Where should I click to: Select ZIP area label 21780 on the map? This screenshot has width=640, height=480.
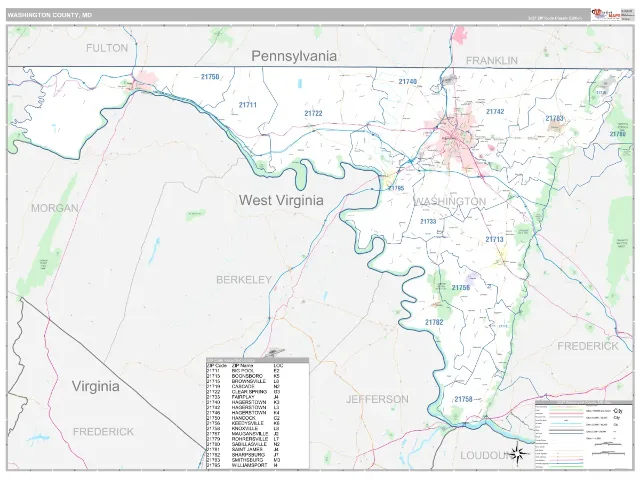click(x=618, y=134)
